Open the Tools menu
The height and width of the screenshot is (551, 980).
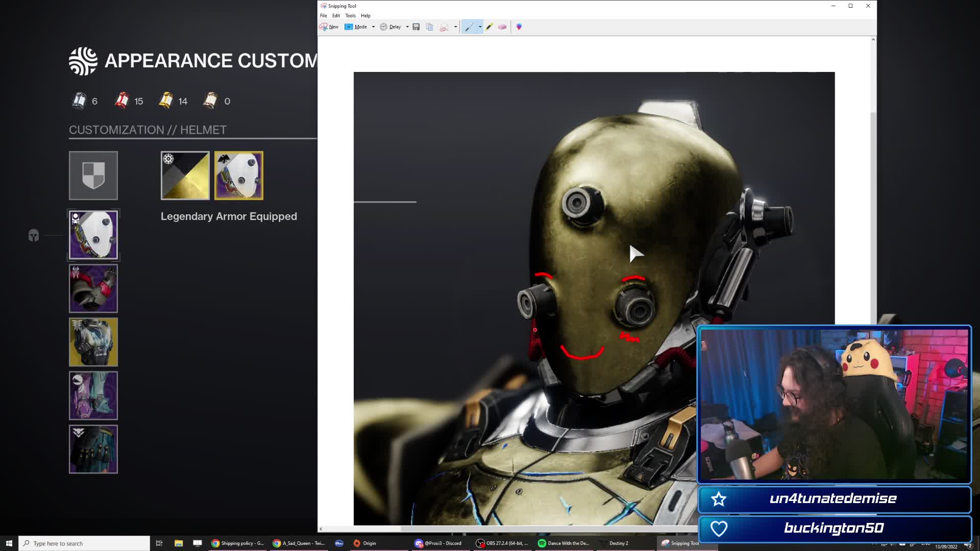[x=350, y=15]
